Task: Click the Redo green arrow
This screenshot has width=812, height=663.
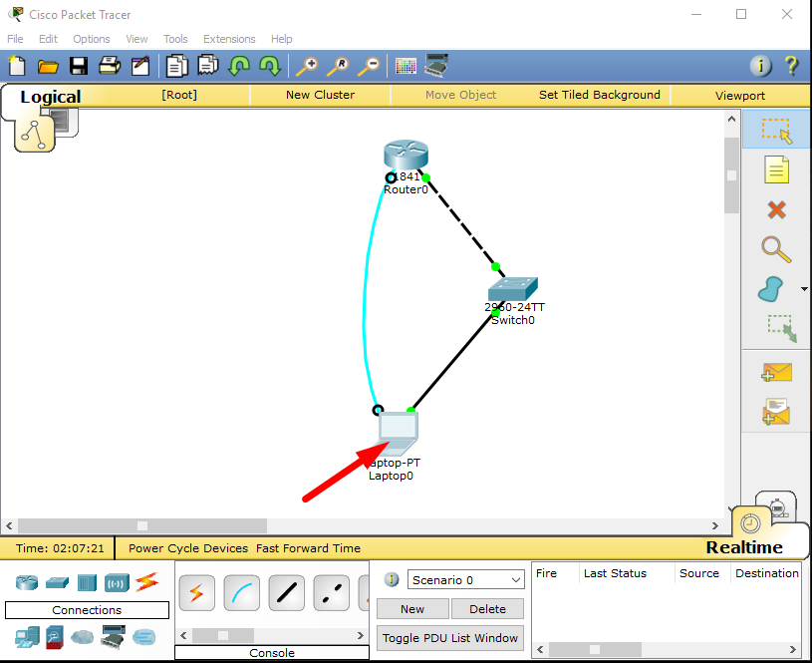Action: tap(270, 66)
